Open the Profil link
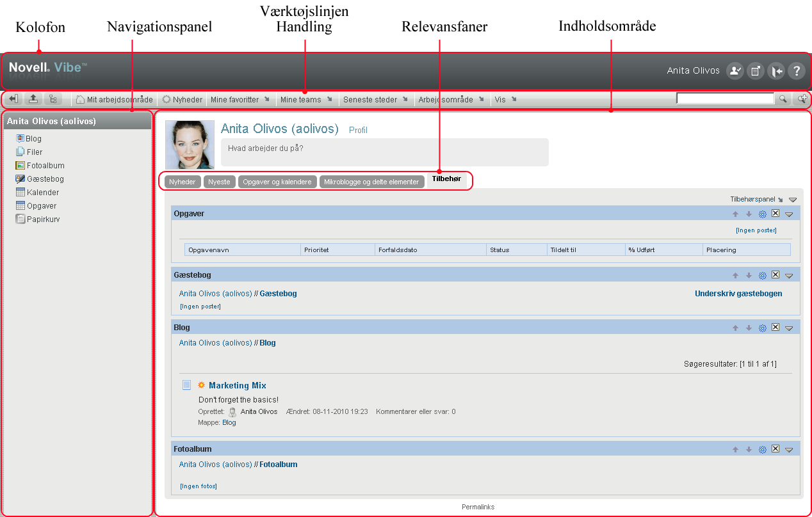 (x=358, y=130)
